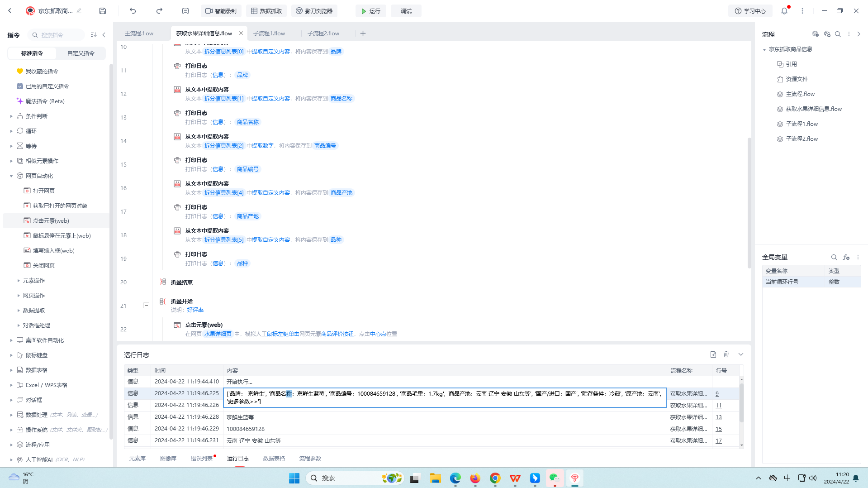
Task: Click the undo arrow icon
Action: [x=133, y=11]
